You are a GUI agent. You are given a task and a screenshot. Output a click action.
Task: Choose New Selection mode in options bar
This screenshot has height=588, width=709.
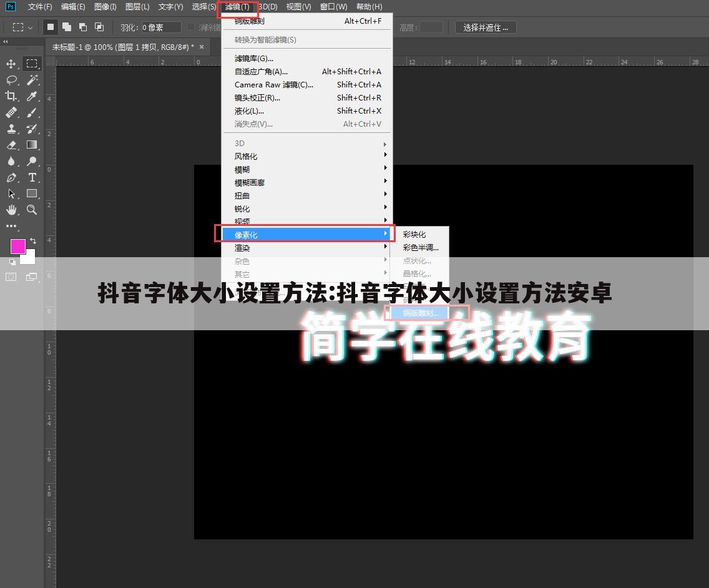(51, 27)
